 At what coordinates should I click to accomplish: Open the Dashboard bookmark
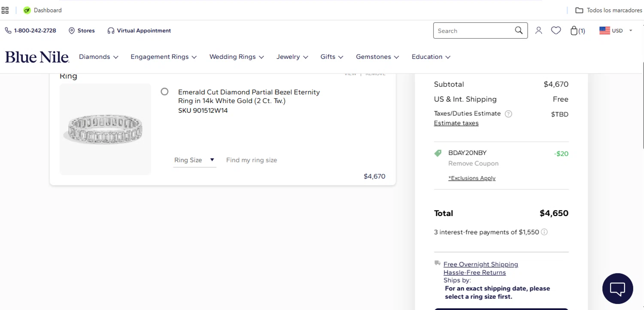point(43,10)
